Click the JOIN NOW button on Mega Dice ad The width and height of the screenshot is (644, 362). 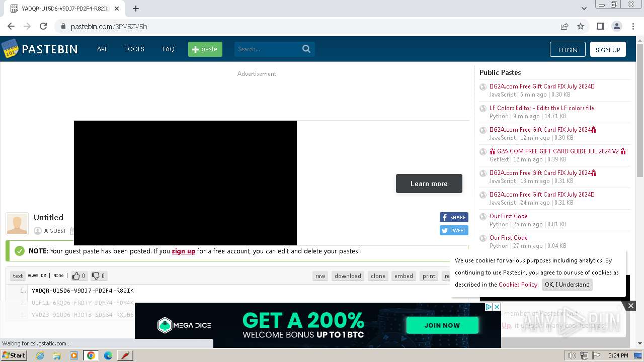442,325
